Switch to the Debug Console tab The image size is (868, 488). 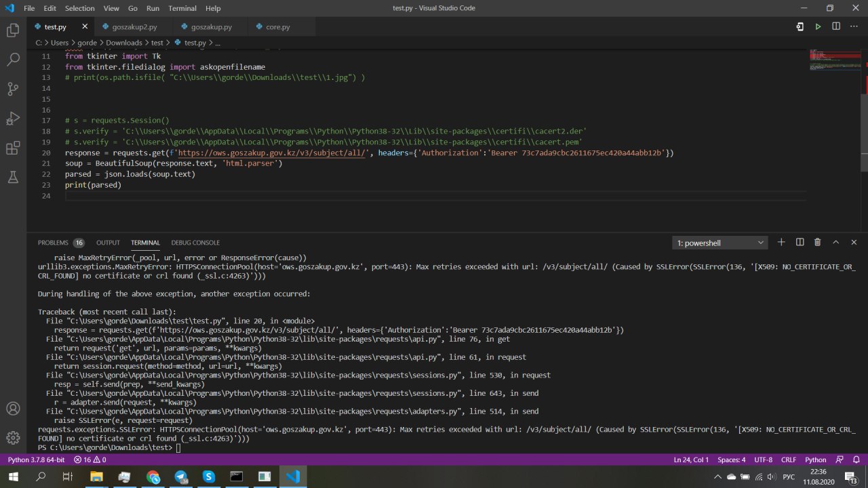pyautogui.click(x=195, y=243)
